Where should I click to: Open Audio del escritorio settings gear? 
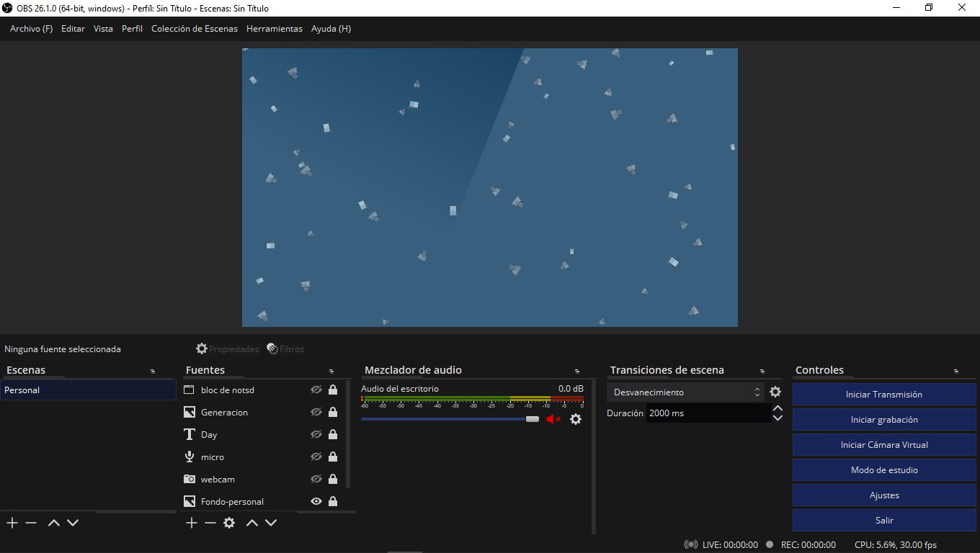pyautogui.click(x=576, y=419)
